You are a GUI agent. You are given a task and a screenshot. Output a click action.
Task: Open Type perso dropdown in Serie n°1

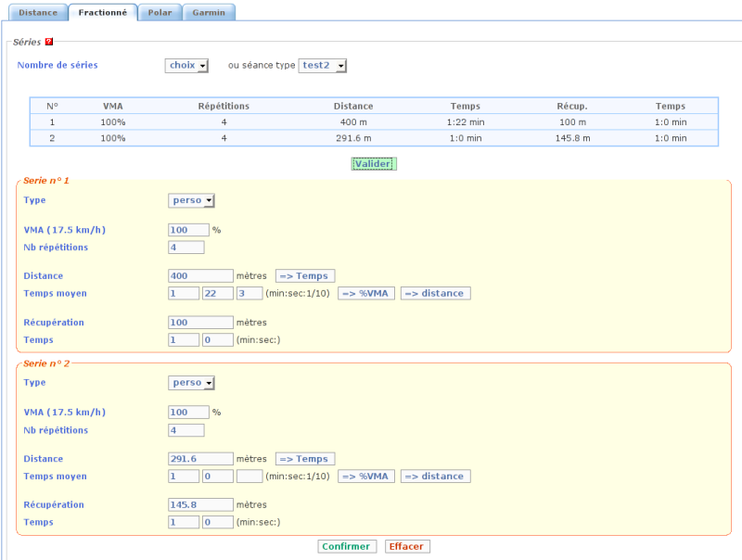[x=191, y=200]
